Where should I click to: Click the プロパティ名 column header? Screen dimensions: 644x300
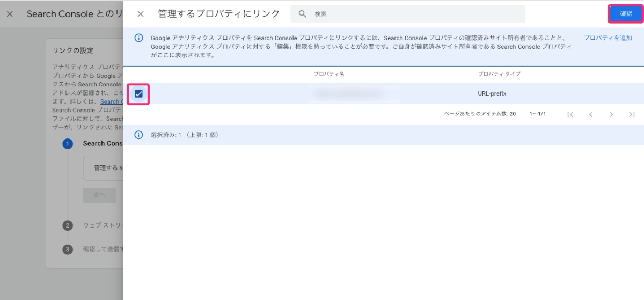pyautogui.click(x=329, y=74)
